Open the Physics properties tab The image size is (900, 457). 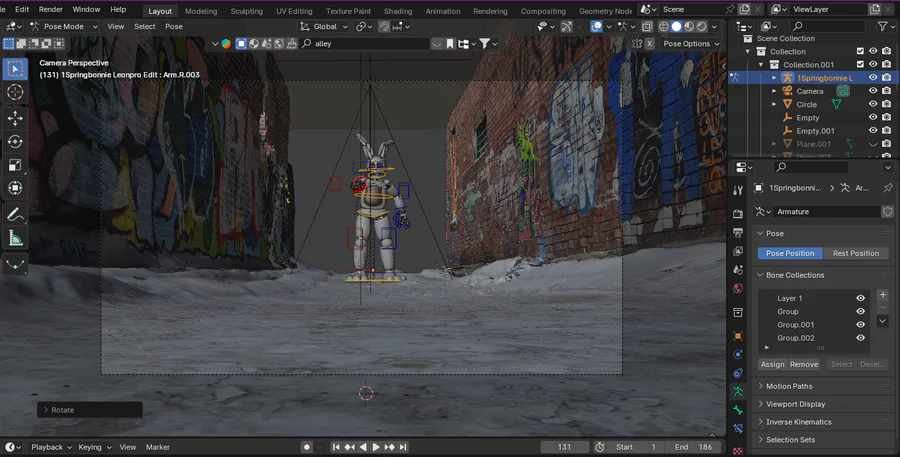(738, 354)
